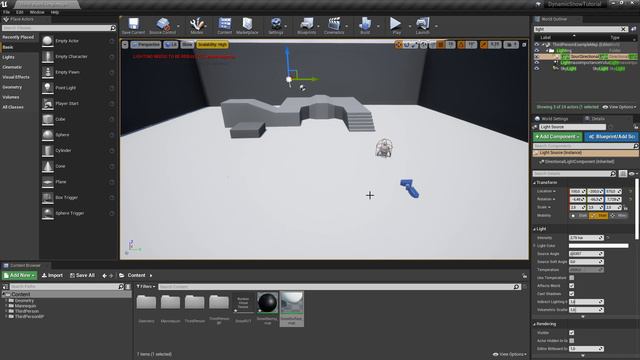
Task: Toggle visibility eye for Light Source row
Action: click(x=537, y=57)
